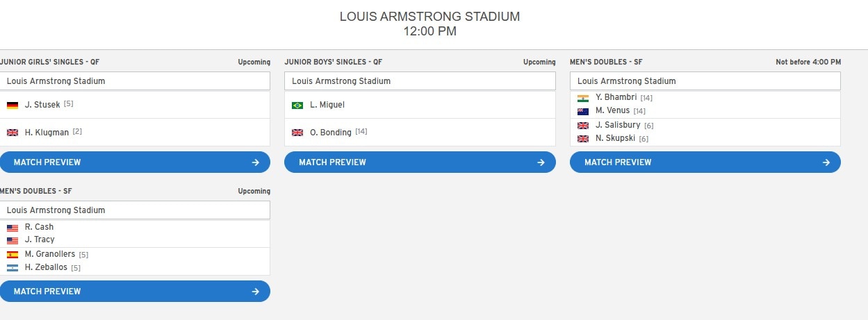Click the Brazilian flag next to L. Miguel

(x=297, y=106)
